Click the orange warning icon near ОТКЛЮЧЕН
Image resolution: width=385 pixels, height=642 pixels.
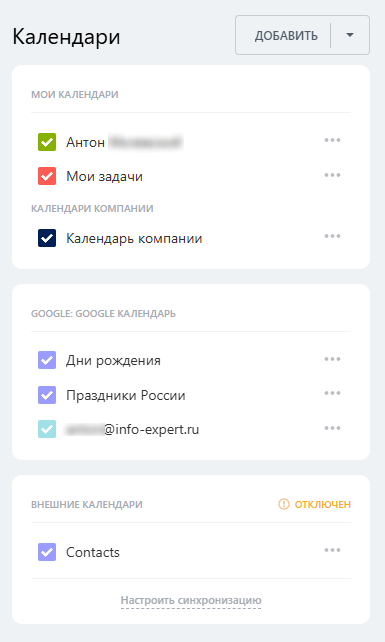[x=284, y=504]
